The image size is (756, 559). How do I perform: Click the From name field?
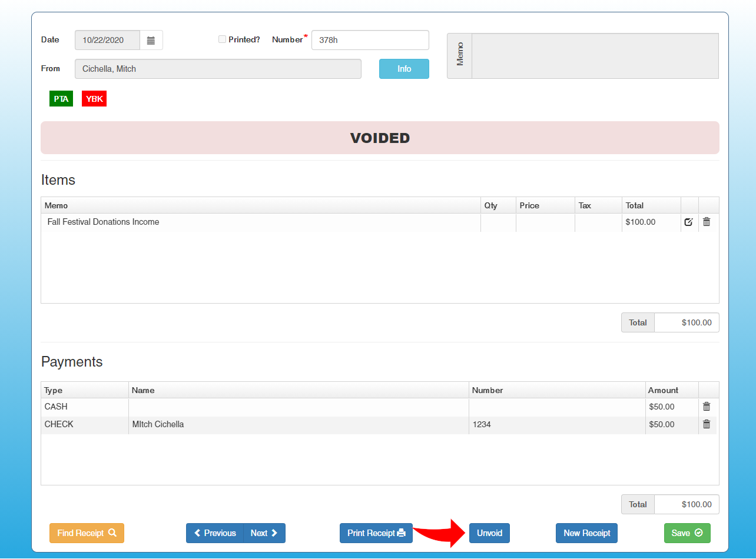tap(218, 69)
